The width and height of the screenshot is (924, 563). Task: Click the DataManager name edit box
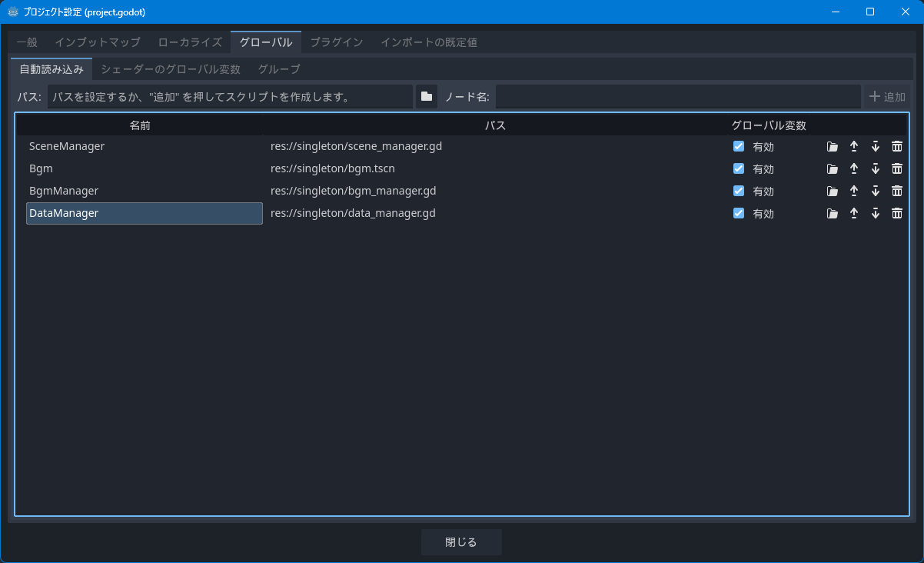coord(145,213)
